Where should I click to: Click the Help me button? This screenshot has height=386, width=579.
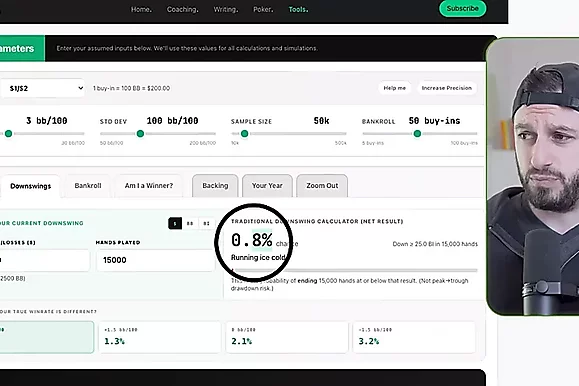coord(394,88)
